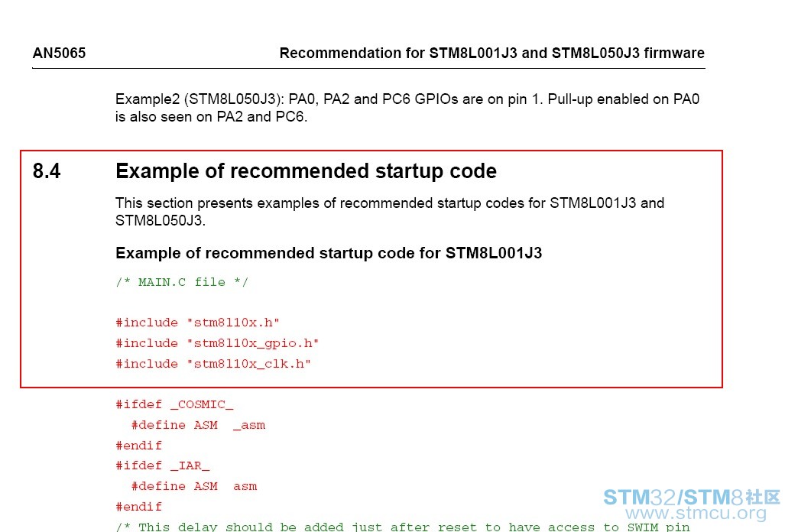Click the #include "stm8l10x.h" line
This screenshot has width=785, height=532.
point(197,323)
